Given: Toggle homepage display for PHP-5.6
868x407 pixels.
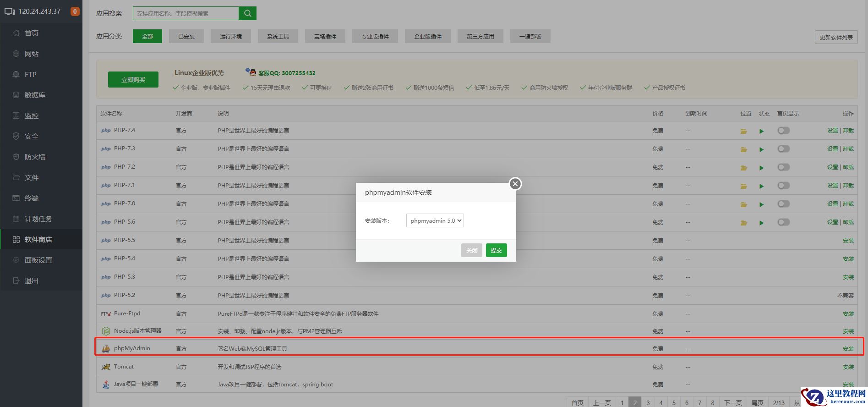Looking at the screenshot, I should click(784, 222).
